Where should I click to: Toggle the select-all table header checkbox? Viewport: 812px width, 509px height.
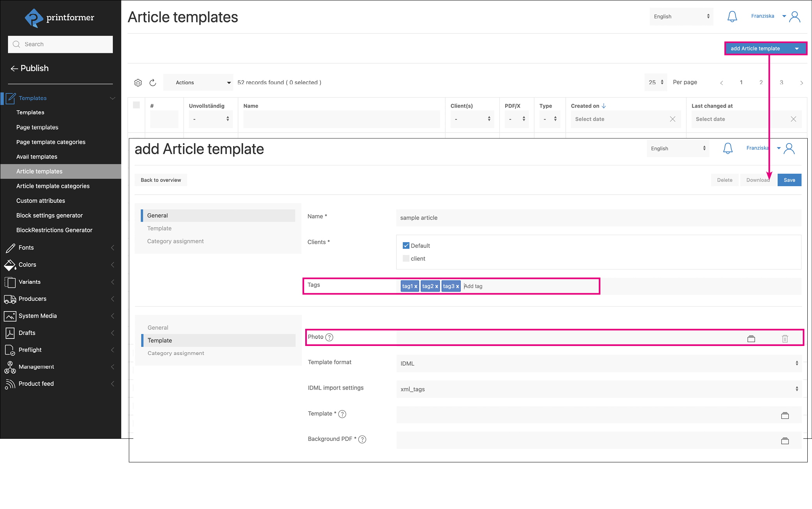[136, 105]
